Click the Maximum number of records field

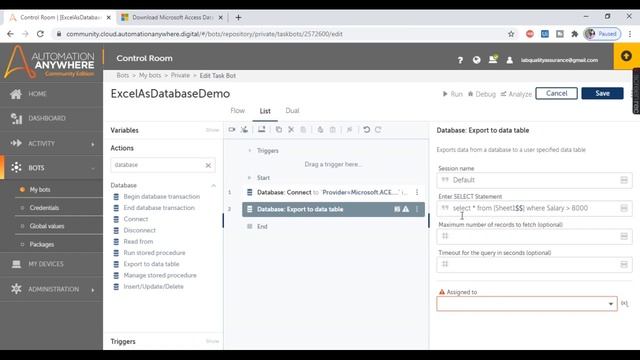pyautogui.click(x=535, y=236)
